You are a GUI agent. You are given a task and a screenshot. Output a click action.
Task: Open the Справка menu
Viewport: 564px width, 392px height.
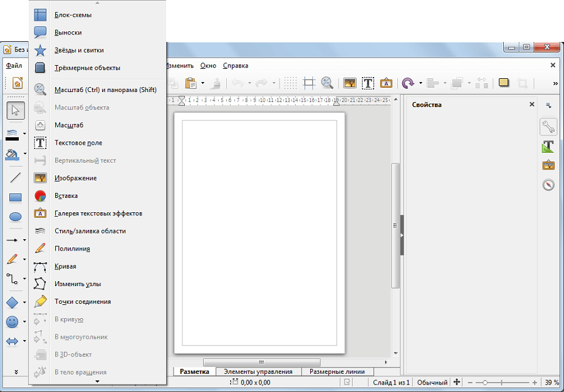point(235,66)
